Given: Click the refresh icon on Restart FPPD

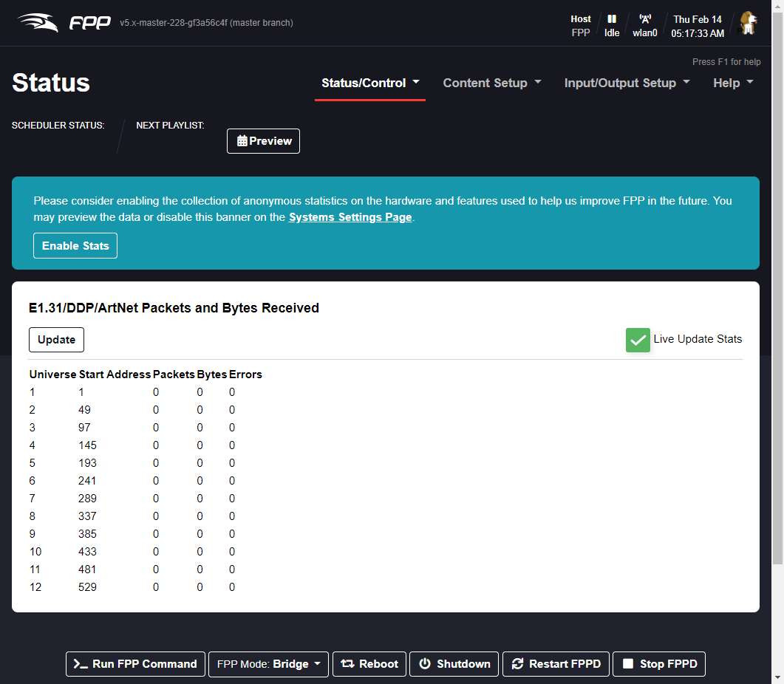Looking at the screenshot, I should click(x=517, y=664).
